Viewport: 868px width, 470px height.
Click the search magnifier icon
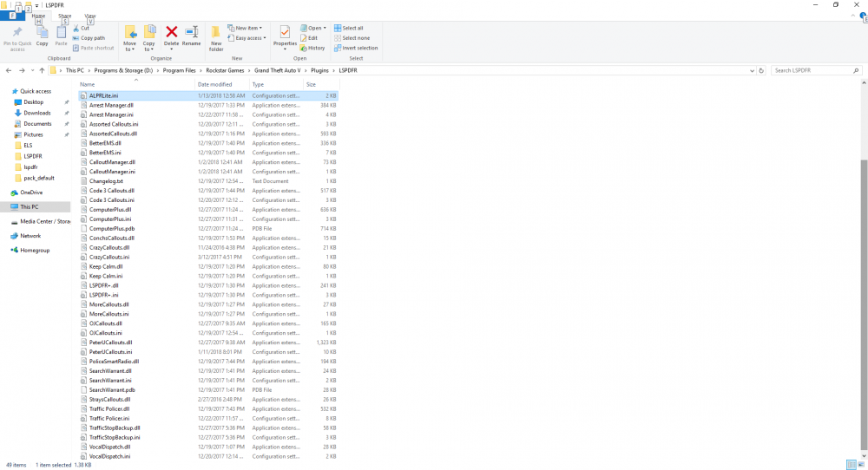point(856,71)
